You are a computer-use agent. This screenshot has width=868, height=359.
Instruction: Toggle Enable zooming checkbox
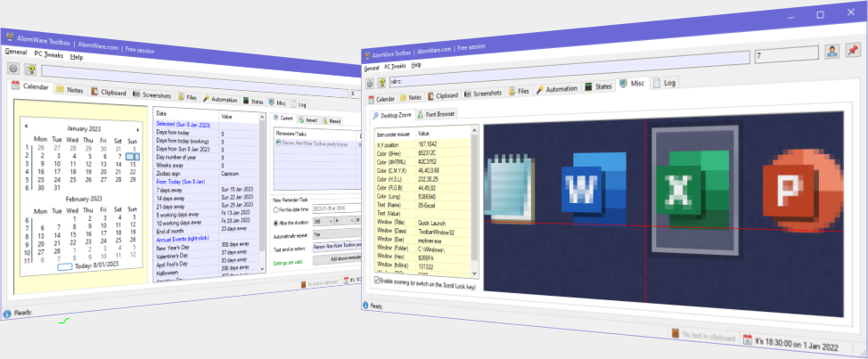[377, 281]
